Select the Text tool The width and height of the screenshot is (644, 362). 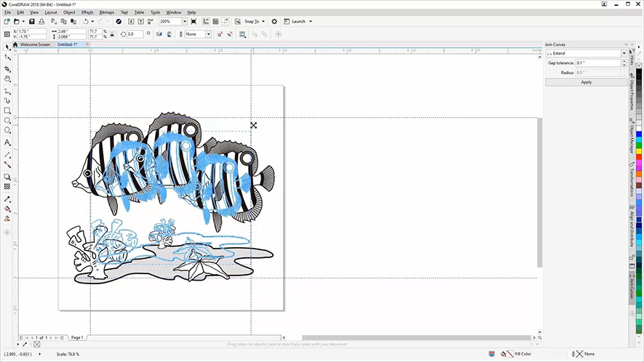(7, 142)
